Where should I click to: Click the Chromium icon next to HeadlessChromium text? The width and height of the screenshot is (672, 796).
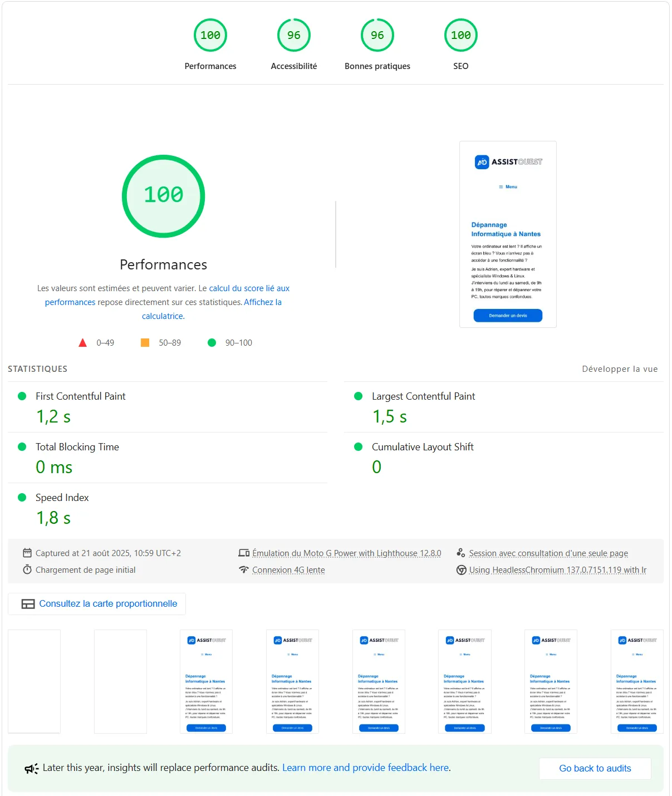(x=461, y=570)
